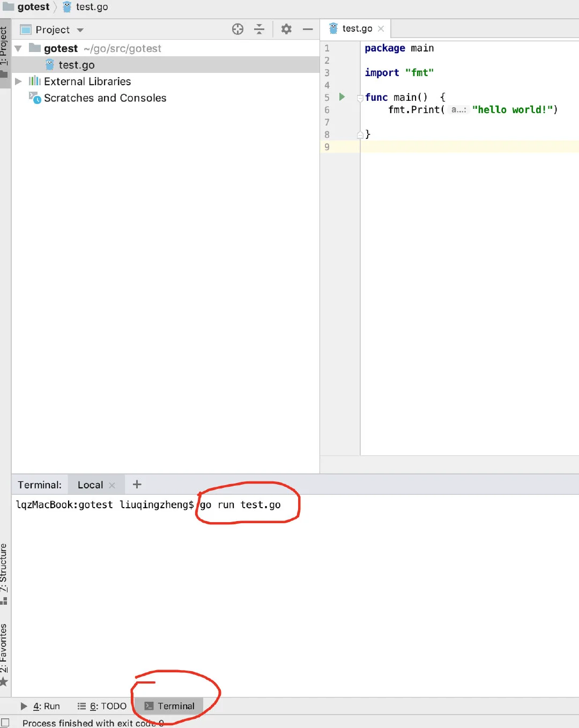
Task: Hide the Project panel with minus icon
Action: click(x=308, y=29)
